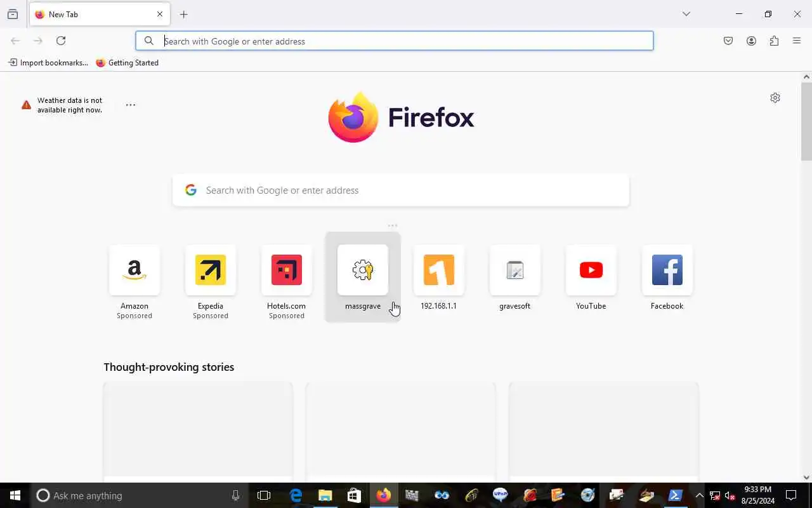Open new tab personalize gear icon
Viewport: 812px width, 508px height.
click(775, 98)
